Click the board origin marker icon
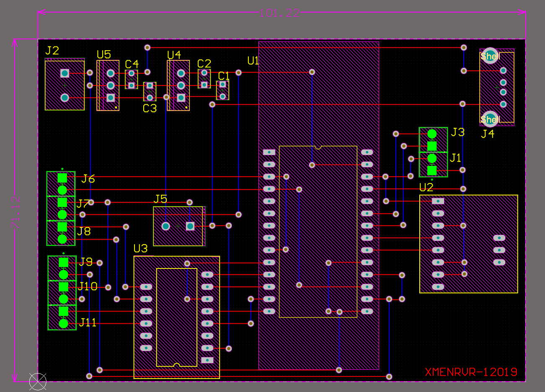The height and width of the screenshot is (392, 545). (x=38, y=382)
